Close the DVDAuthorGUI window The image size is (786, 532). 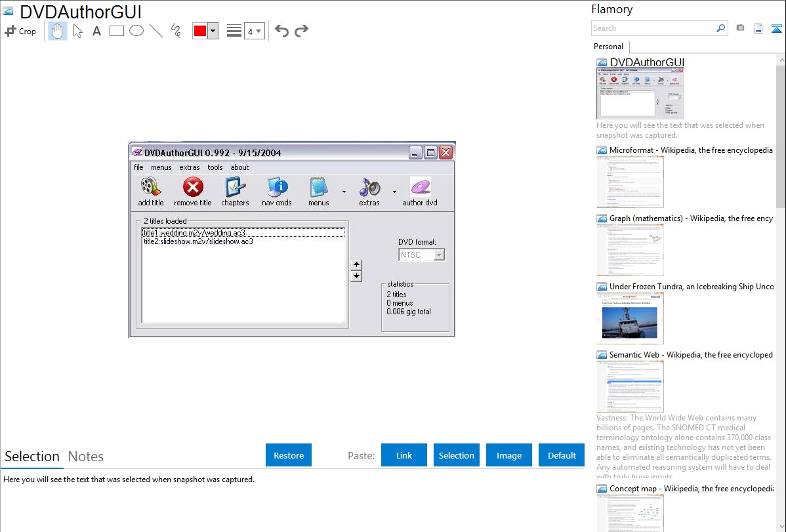click(446, 152)
